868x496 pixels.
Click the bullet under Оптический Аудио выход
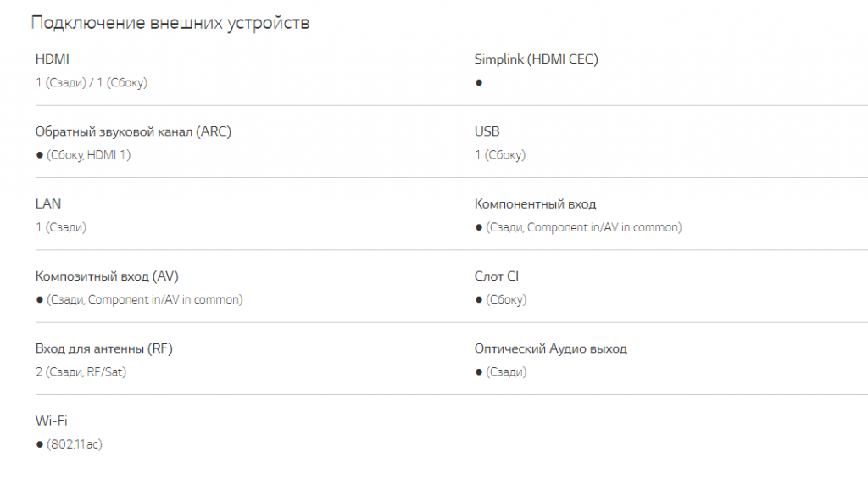(x=479, y=372)
